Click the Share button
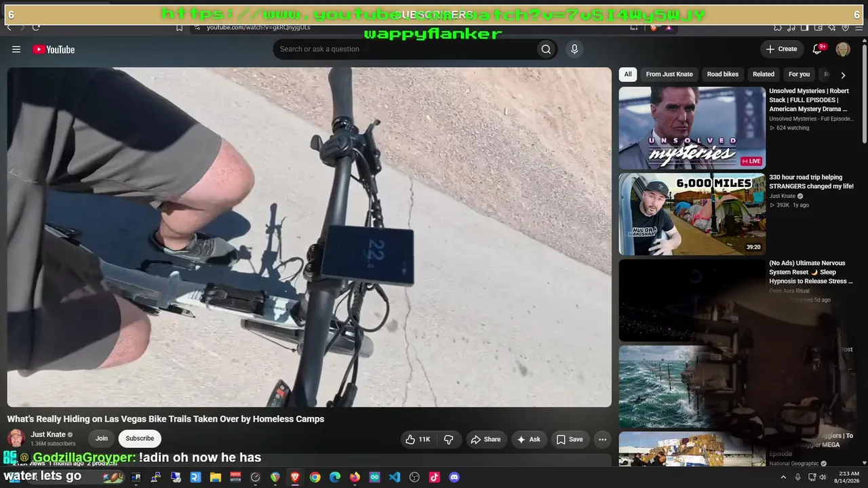 tap(486, 439)
